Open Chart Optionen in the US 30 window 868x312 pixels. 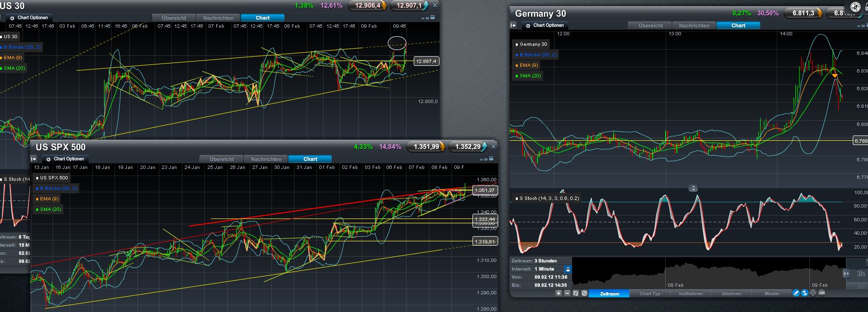tap(30, 18)
